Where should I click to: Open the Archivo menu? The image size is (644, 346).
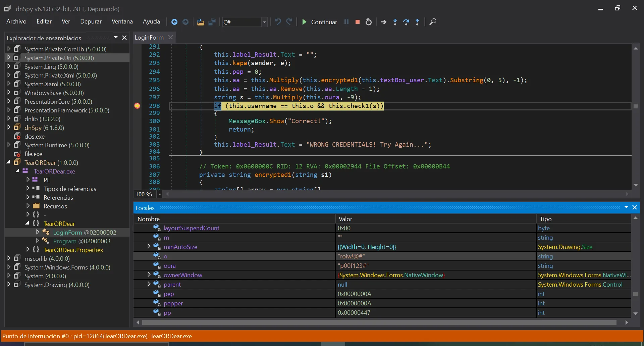16,21
